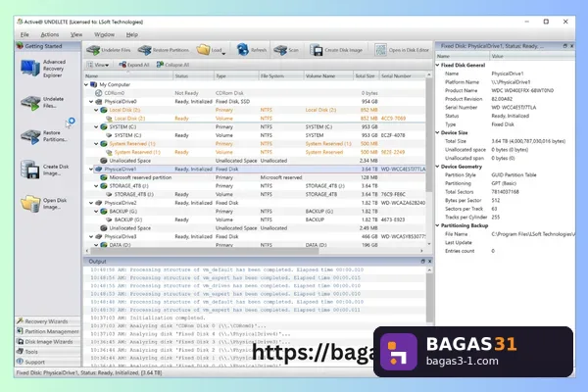
Task: Open the Partition Management sidebar section
Action: pos(48,331)
